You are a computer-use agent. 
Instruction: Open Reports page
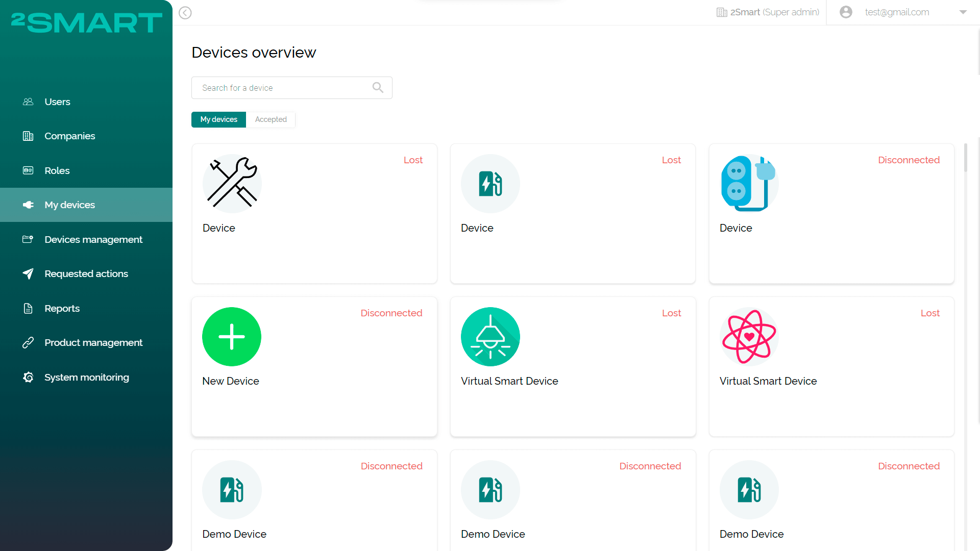pos(86,308)
